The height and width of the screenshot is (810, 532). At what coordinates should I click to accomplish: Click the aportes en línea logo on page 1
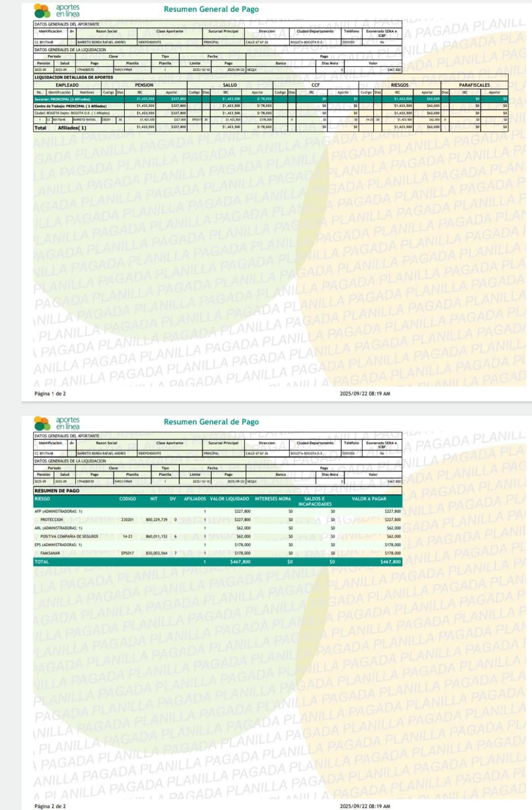[57, 10]
